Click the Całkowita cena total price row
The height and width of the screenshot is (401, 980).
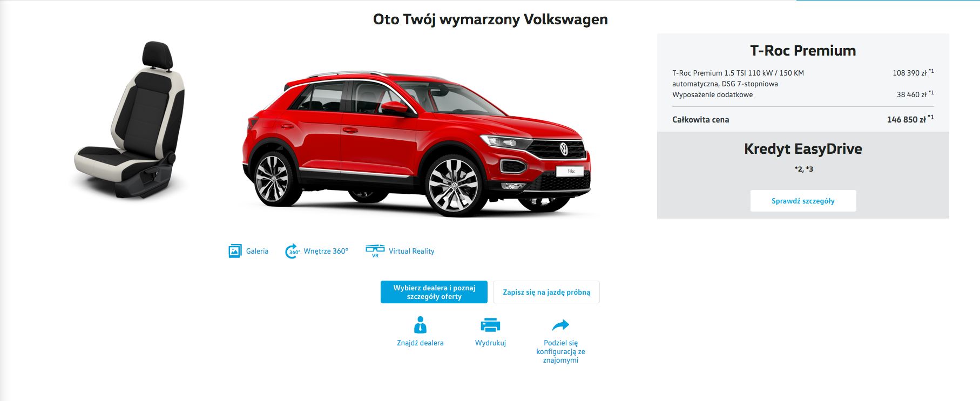click(x=803, y=119)
